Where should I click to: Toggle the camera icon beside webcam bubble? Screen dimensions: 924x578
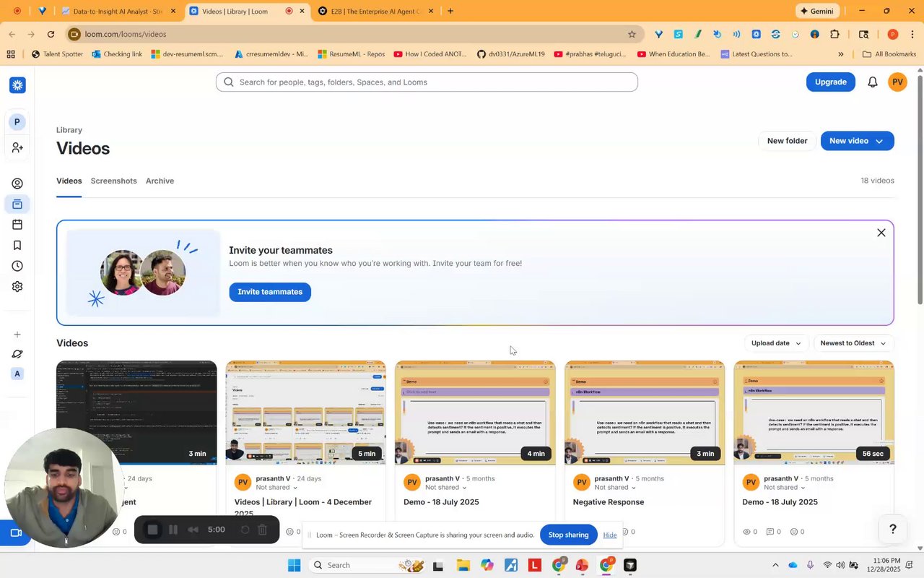(16, 533)
